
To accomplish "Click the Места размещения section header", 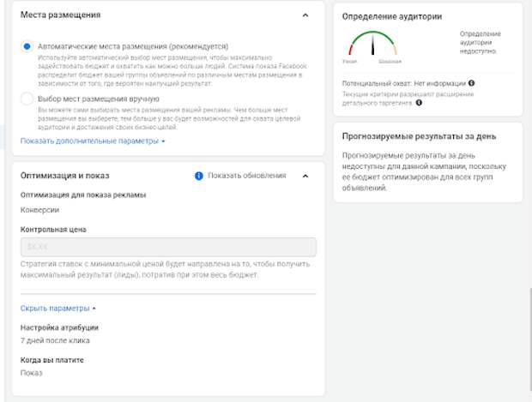I will (60, 15).
